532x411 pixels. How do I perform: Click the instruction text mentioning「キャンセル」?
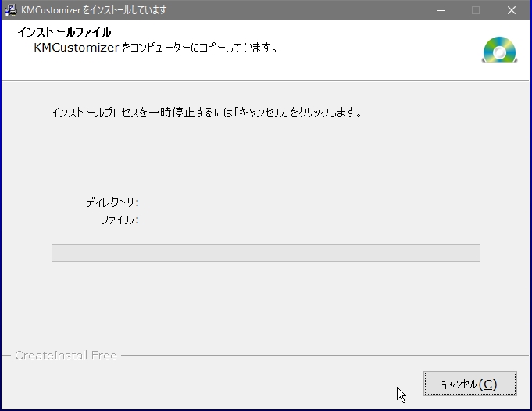(x=206, y=112)
